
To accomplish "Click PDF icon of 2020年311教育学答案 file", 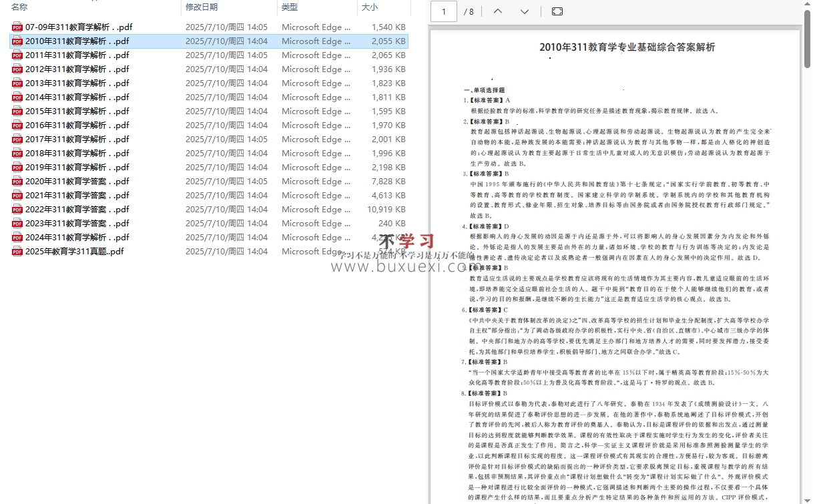I will tap(17, 182).
